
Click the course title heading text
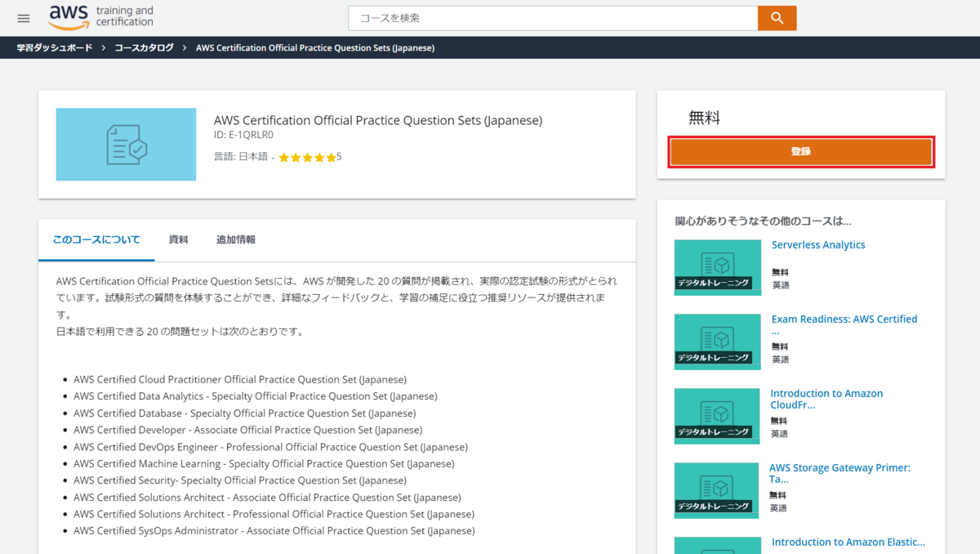[378, 121]
